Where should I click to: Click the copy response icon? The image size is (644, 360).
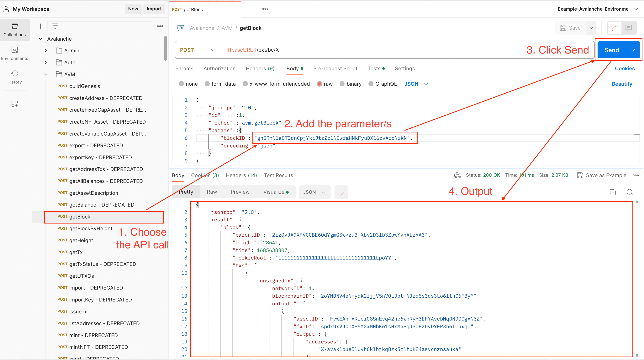pos(613,192)
